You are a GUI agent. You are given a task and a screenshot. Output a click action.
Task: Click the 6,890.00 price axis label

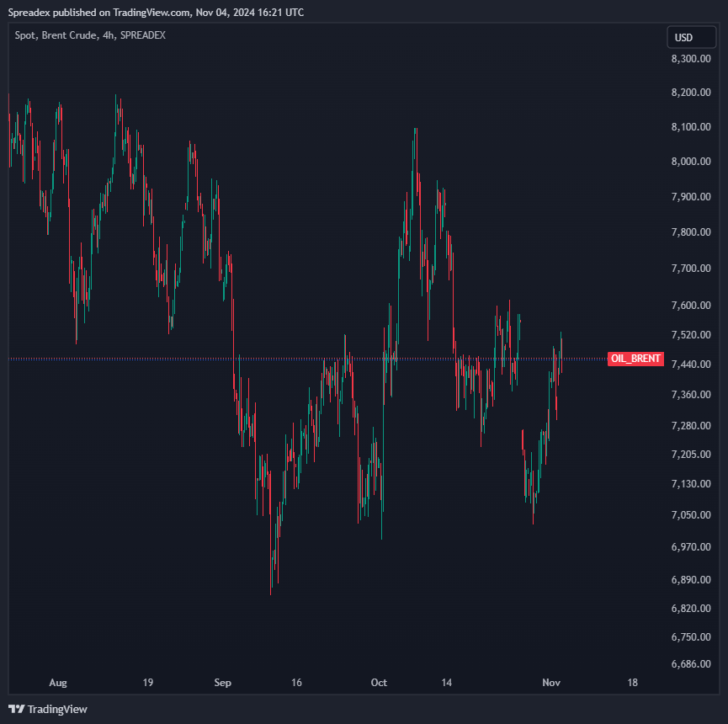coord(691,579)
